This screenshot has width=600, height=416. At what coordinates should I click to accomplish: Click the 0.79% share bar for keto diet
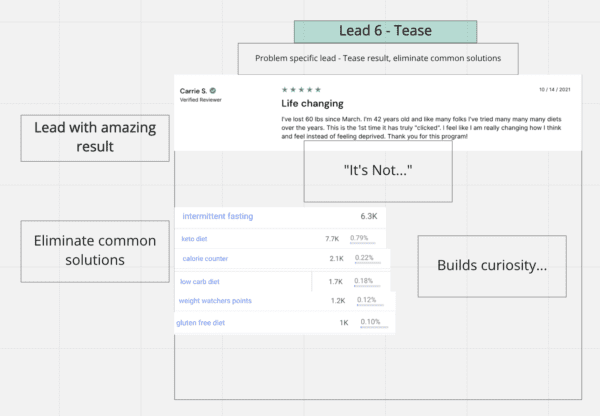[362, 243]
